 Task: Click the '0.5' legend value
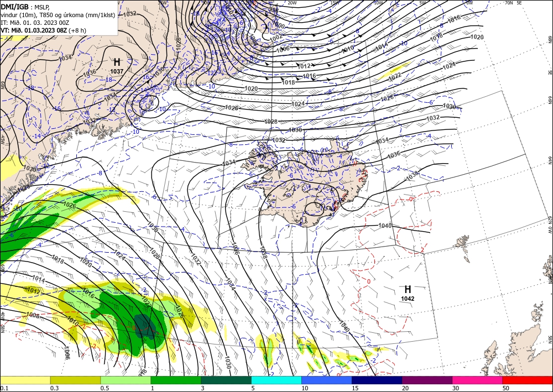(x=105, y=388)
